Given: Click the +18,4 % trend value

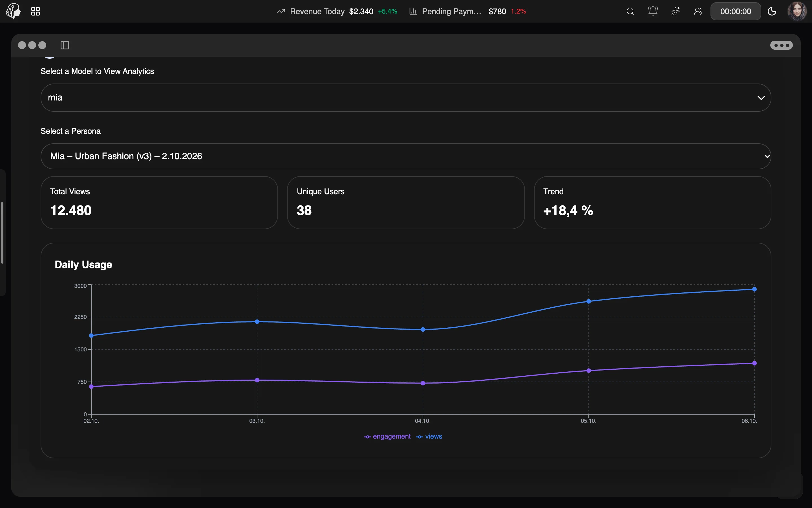Looking at the screenshot, I should pos(568,211).
